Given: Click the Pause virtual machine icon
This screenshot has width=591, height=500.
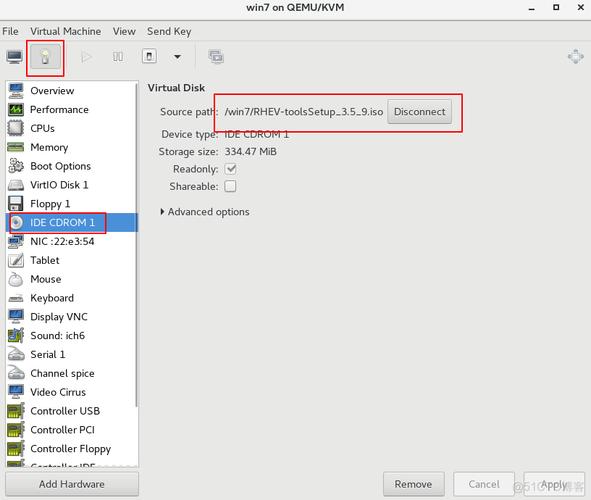Looking at the screenshot, I should (118, 57).
